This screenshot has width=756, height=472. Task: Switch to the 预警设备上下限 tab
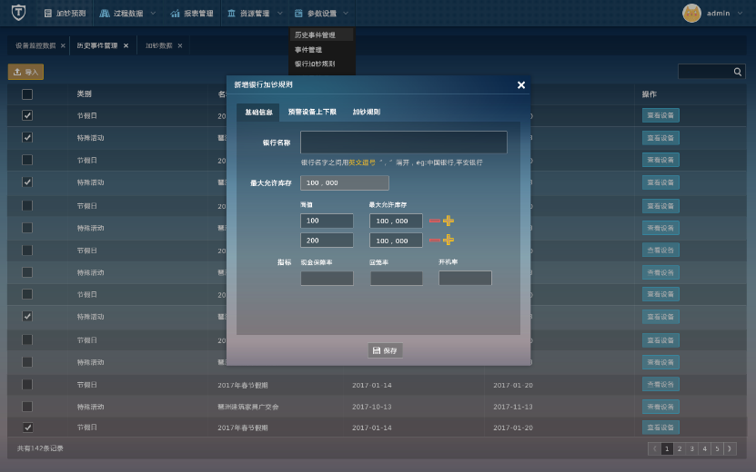pyautogui.click(x=312, y=112)
